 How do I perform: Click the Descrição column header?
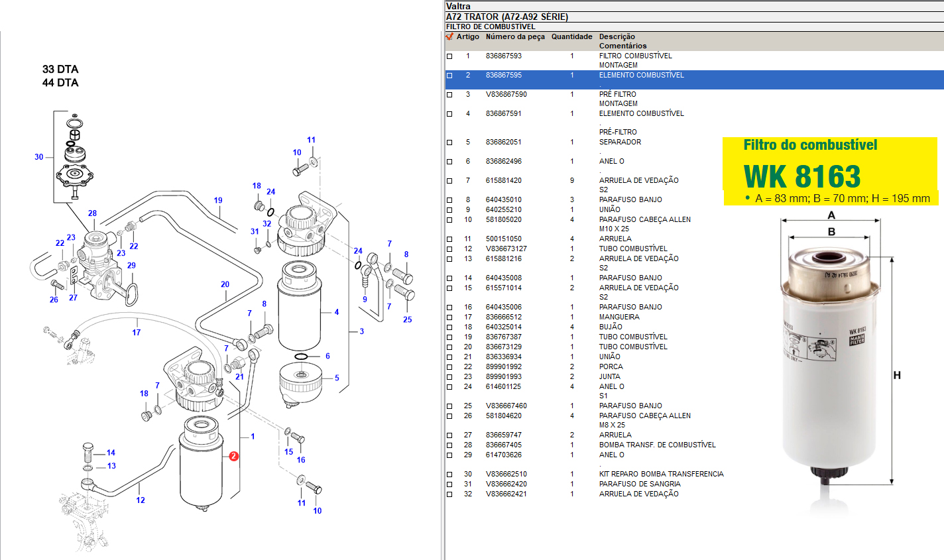click(x=617, y=37)
